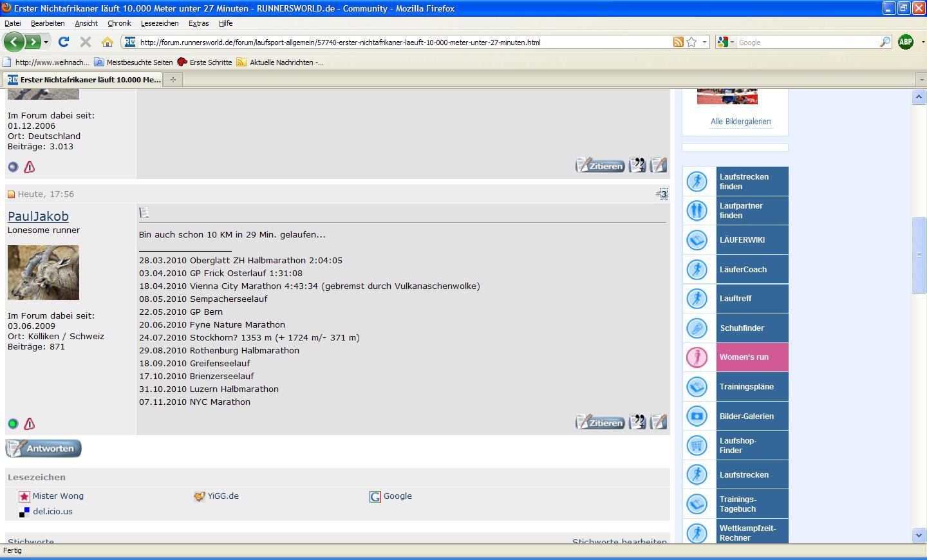Start search with the magnifier icon

coord(885,42)
